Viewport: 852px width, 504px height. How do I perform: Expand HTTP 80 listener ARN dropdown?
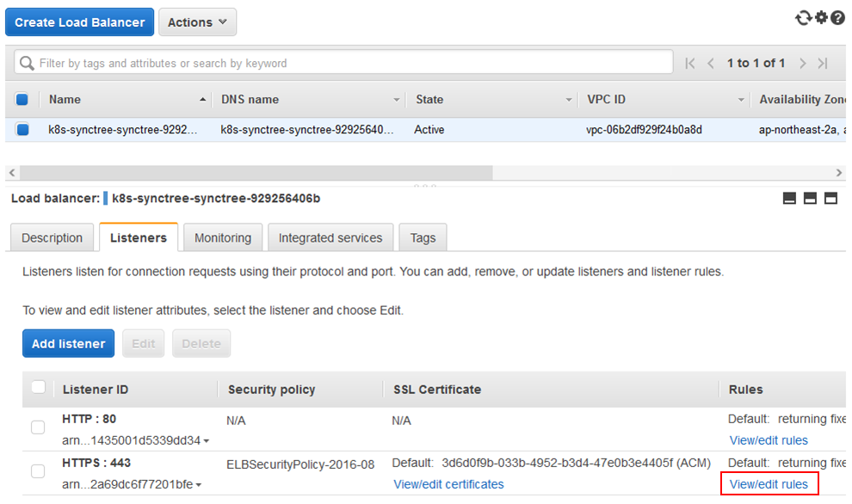point(207,441)
